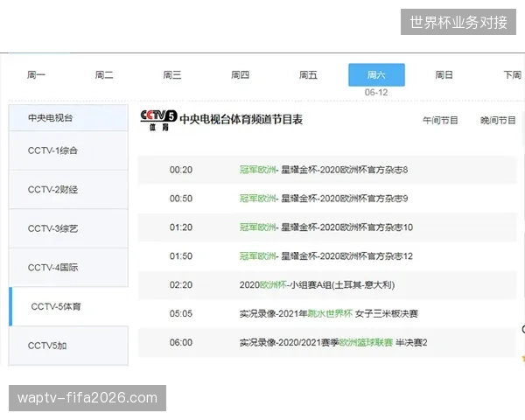Viewport: 525px width, 420px height.
Task: Select CCTV-5体育 channel in sidebar
Action: click(x=68, y=306)
